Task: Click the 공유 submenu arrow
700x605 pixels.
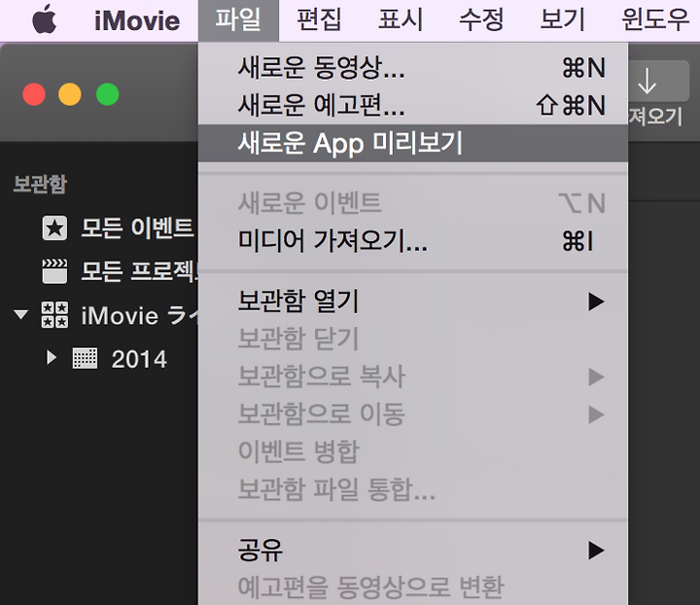Action: (596, 551)
